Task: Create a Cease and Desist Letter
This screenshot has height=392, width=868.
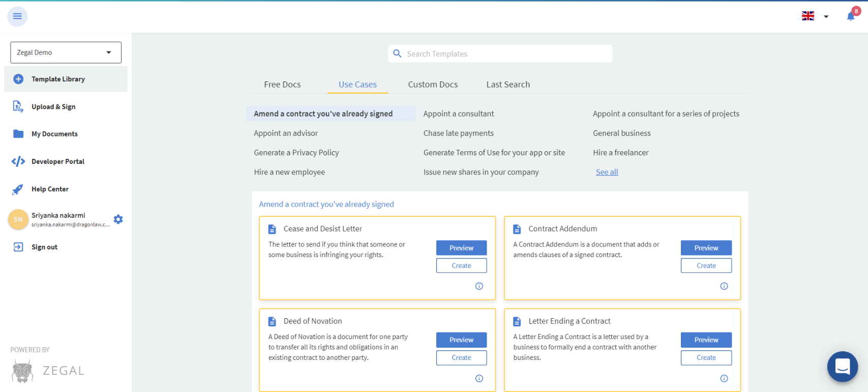Action: point(461,266)
